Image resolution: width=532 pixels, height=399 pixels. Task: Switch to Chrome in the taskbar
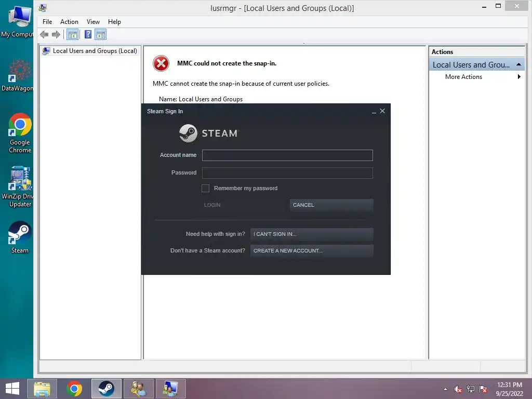(74, 389)
